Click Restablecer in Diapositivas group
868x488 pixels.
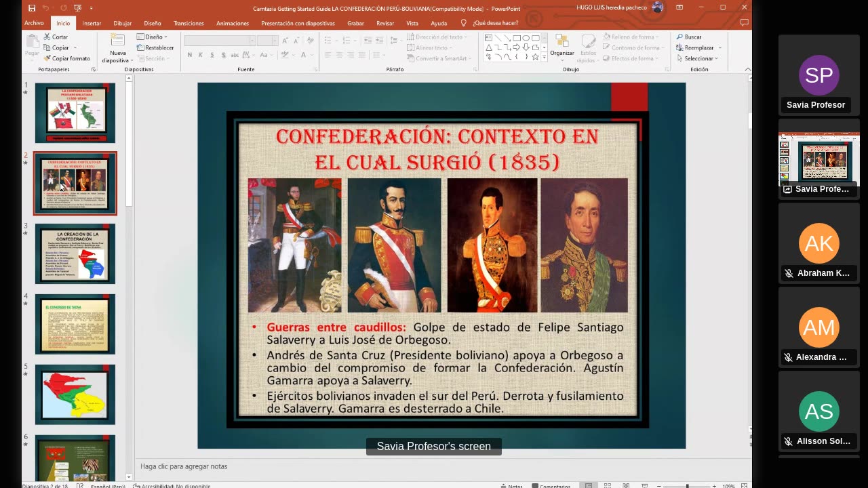coord(155,47)
